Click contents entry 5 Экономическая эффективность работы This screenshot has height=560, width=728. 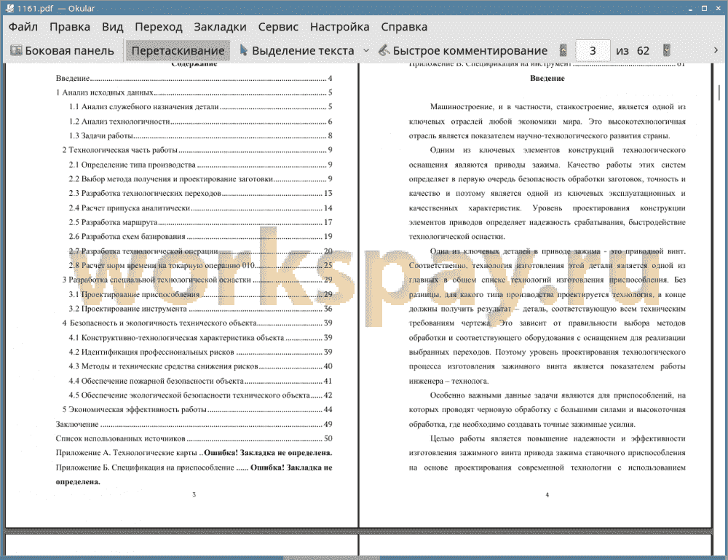197,409
